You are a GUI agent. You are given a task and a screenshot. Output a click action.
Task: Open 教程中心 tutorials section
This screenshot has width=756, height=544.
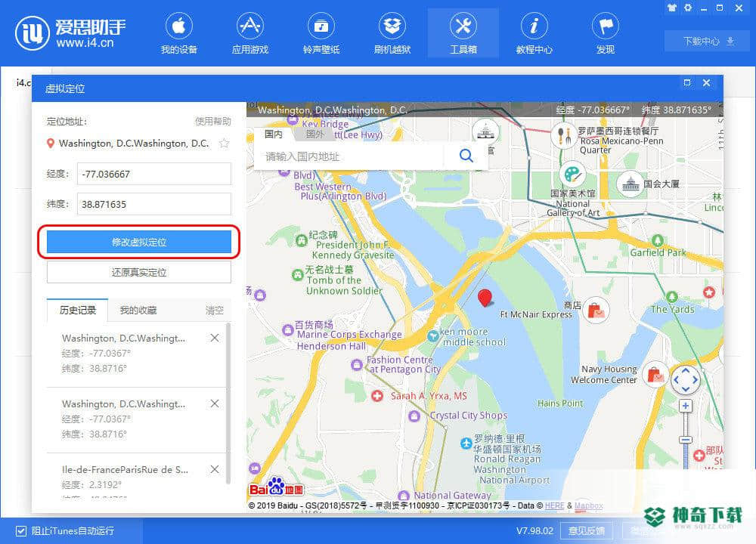tap(534, 33)
